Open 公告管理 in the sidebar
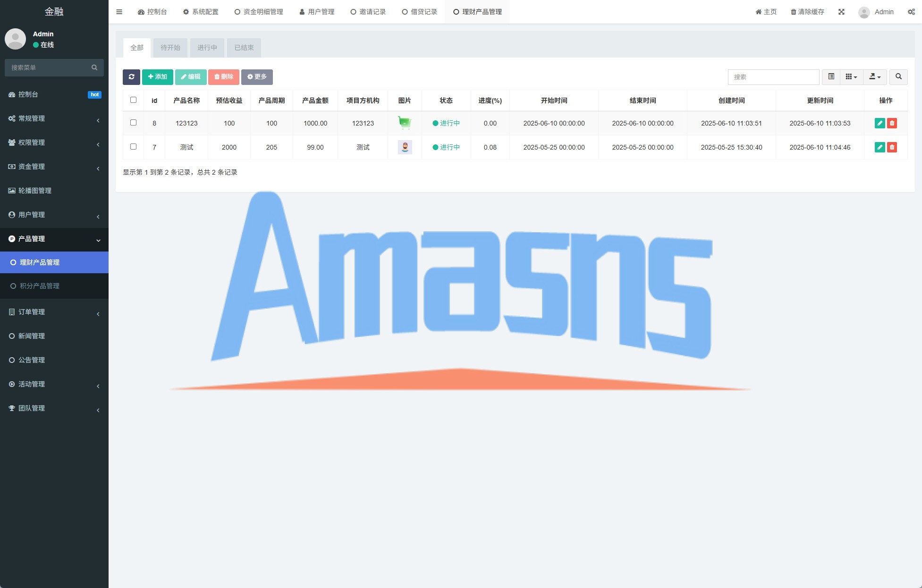Image resolution: width=922 pixels, height=588 pixels. tap(54, 360)
